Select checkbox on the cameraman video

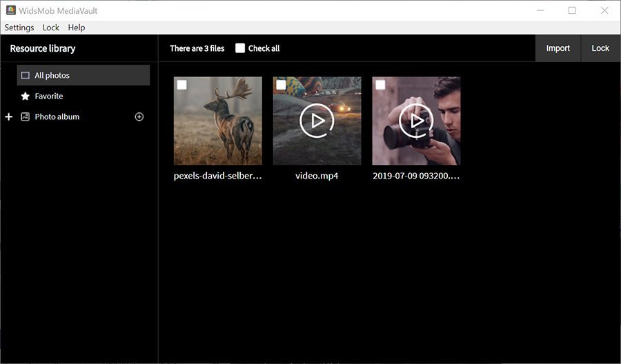point(380,85)
